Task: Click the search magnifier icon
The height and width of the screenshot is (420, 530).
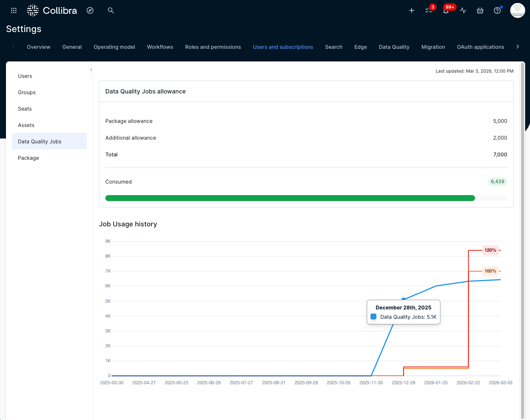Action: click(111, 10)
